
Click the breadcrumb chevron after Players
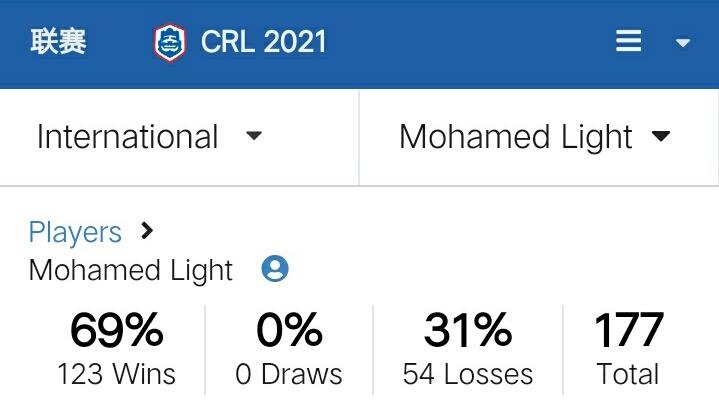[148, 231]
